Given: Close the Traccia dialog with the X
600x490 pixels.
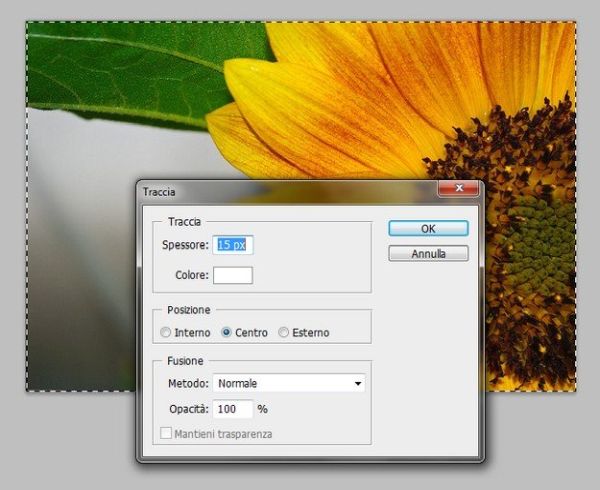Looking at the screenshot, I should pyautogui.click(x=458, y=188).
